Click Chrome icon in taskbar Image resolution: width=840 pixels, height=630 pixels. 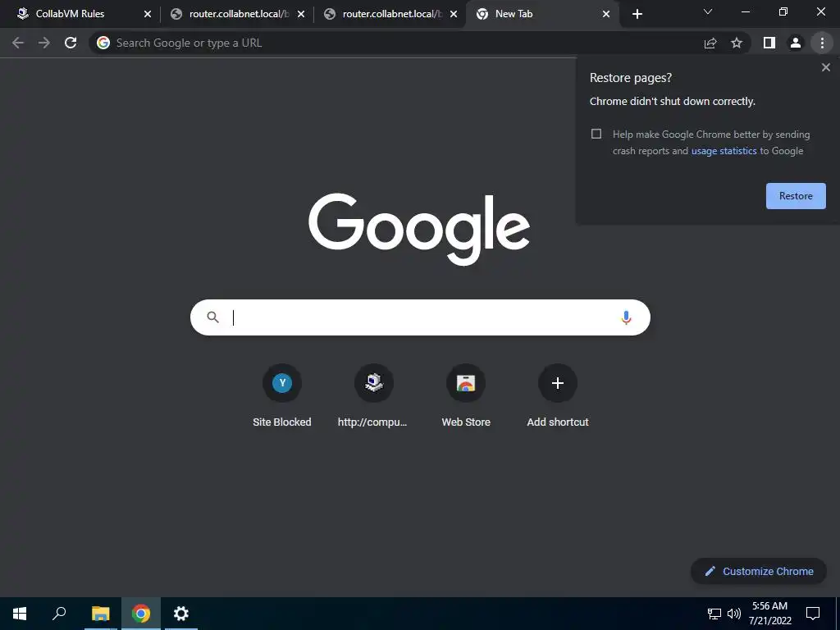click(x=141, y=614)
